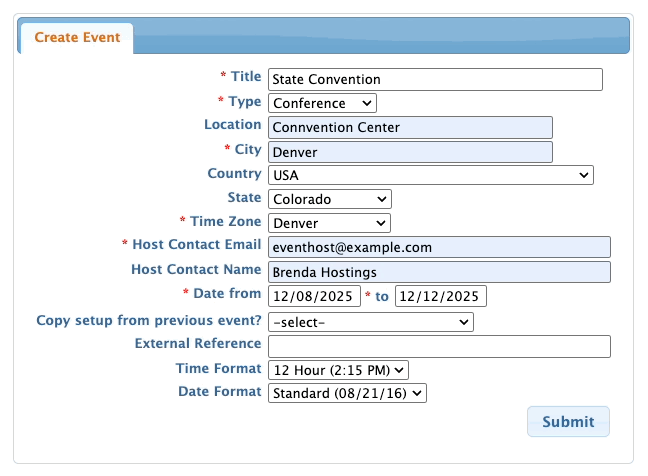Screen dimensions: 648x476
Task: Focus the External Reference input box
Action: point(438,346)
